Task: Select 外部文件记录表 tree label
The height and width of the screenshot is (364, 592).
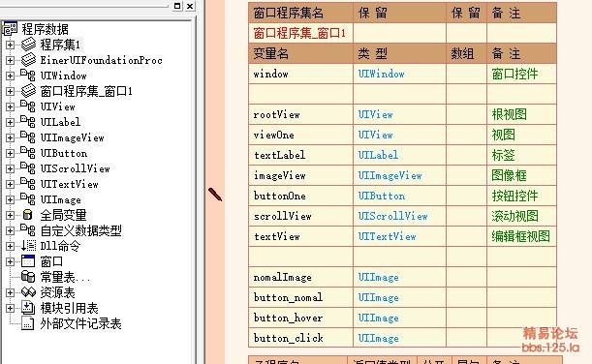Action: pos(80,323)
